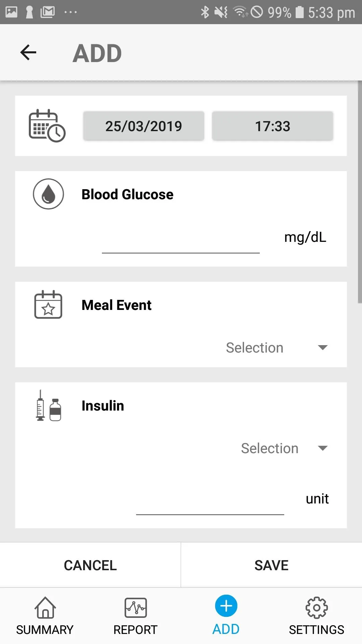Viewport: 362px width, 644px height.
Task: Tap the Bluetooth status bar icon
Action: coord(205,12)
